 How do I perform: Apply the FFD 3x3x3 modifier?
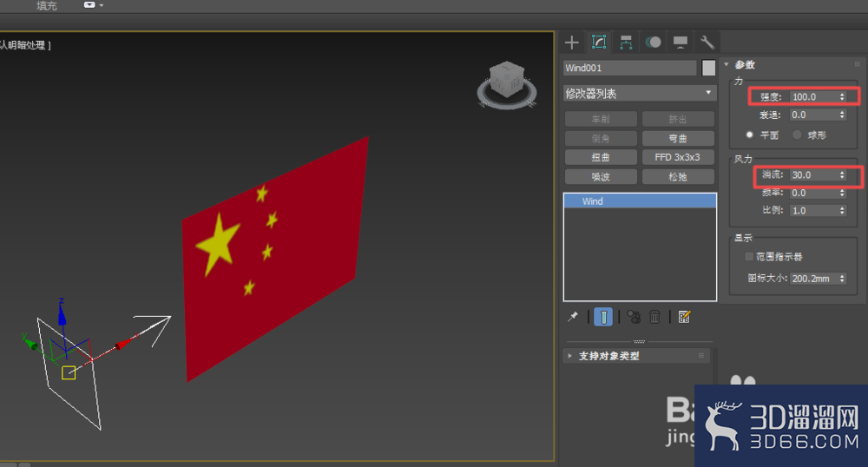(x=678, y=157)
